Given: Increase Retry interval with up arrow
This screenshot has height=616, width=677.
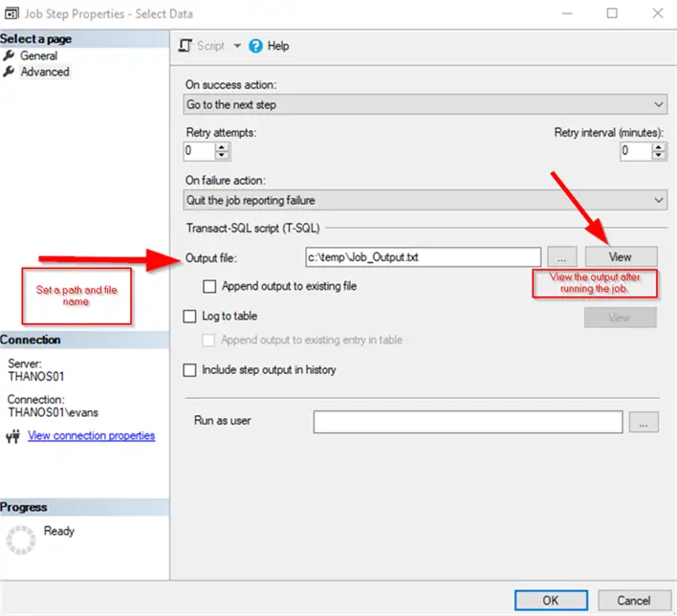Looking at the screenshot, I should 659,147.
